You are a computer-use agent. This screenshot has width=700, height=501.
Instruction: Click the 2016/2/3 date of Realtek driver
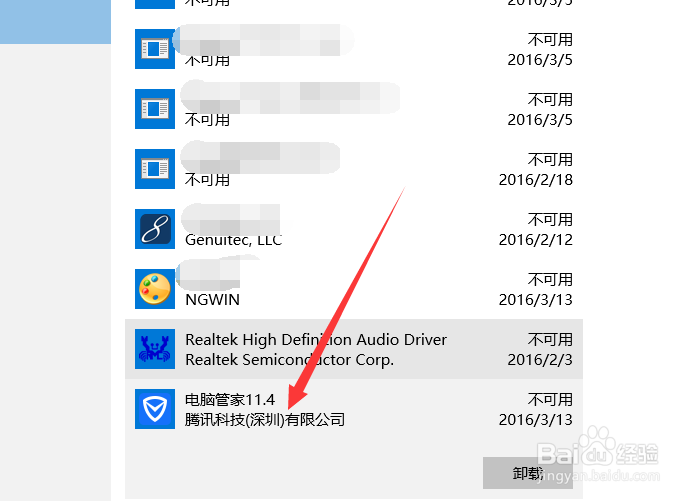[x=540, y=359]
